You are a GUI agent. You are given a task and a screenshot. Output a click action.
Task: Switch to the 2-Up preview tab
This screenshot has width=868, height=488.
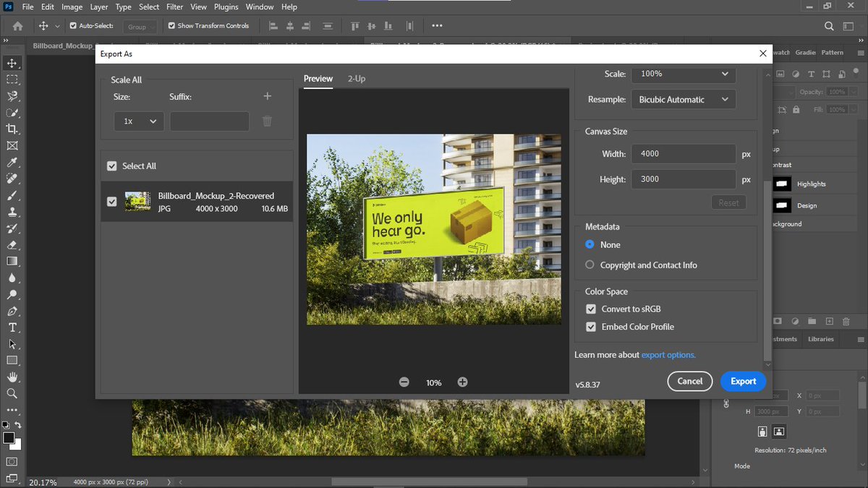[x=357, y=78]
